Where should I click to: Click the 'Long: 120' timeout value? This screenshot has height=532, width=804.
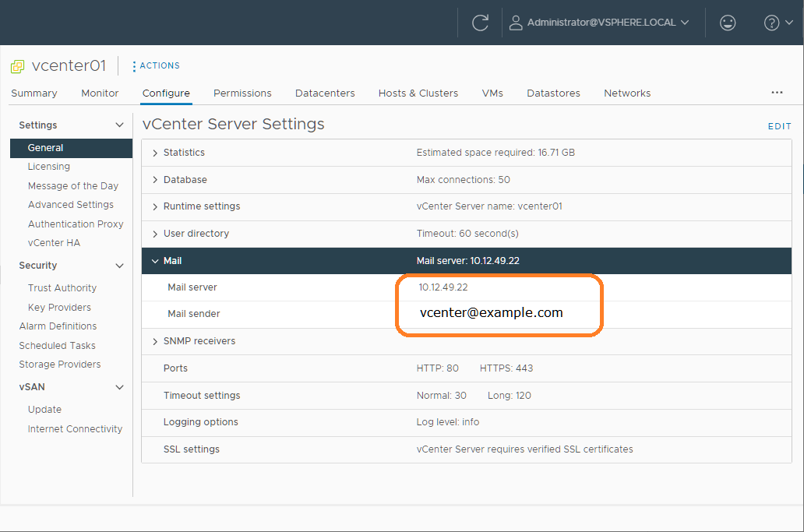pos(510,396)
